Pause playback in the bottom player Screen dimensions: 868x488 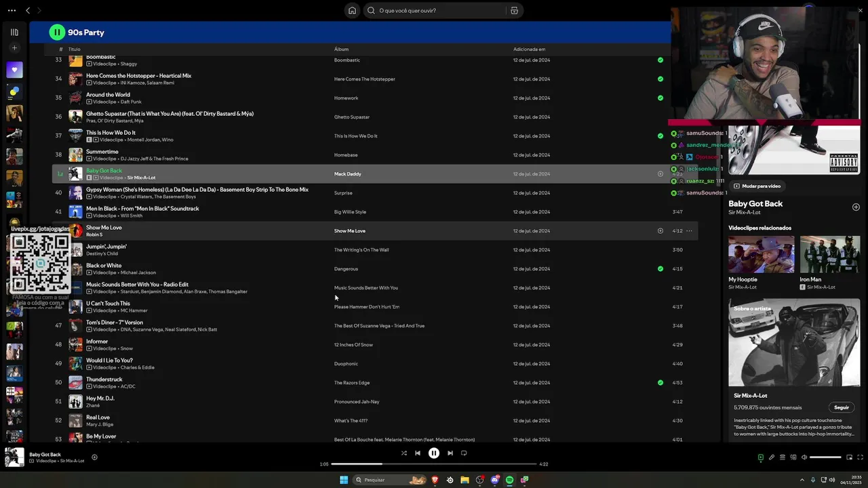[434, 453]
